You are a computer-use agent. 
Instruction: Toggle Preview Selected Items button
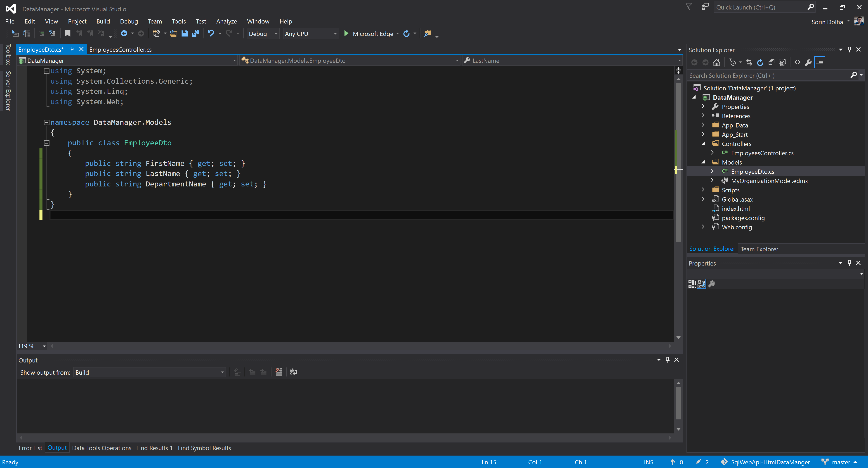pyautogui.click(x=819, y=62)
